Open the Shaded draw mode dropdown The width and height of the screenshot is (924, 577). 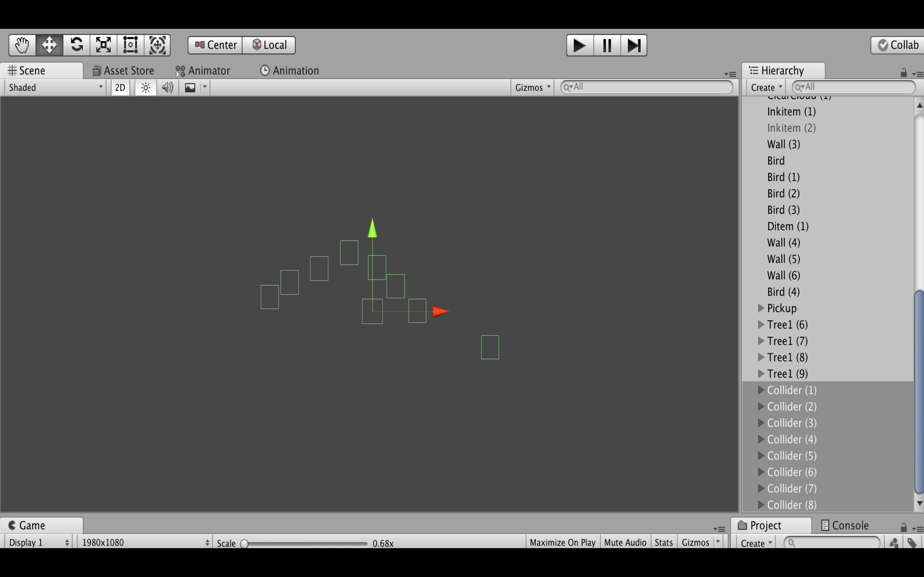pos(56,88)
